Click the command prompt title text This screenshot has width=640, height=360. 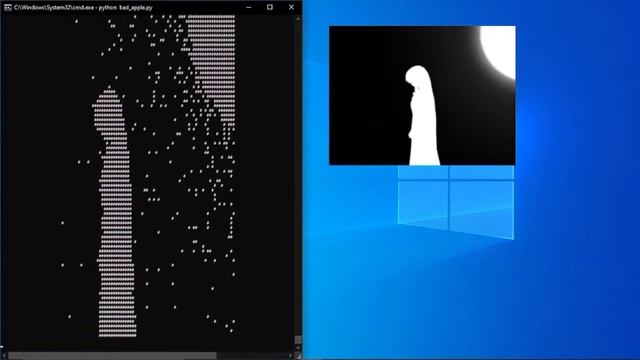click(83, 7)
